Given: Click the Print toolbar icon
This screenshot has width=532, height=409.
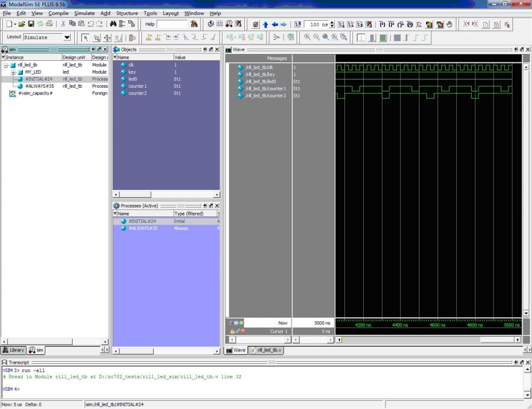Looking at the screenshot, I should coord(49,24).
